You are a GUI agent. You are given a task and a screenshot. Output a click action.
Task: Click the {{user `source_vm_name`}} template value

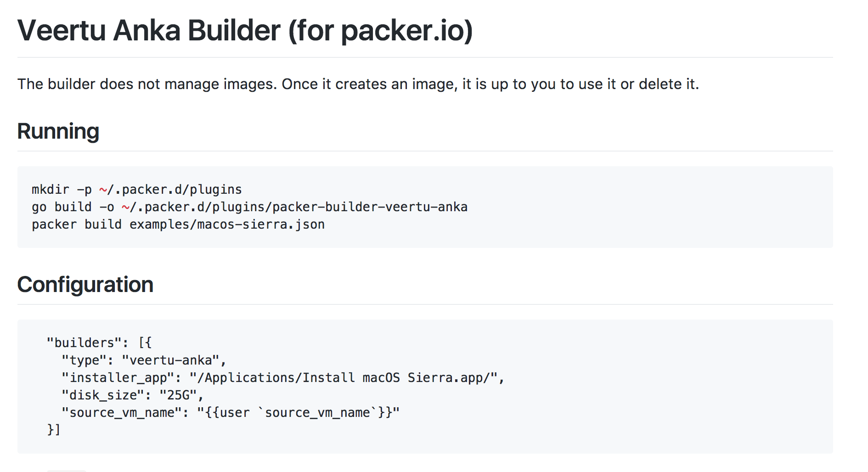coord(299,412)
